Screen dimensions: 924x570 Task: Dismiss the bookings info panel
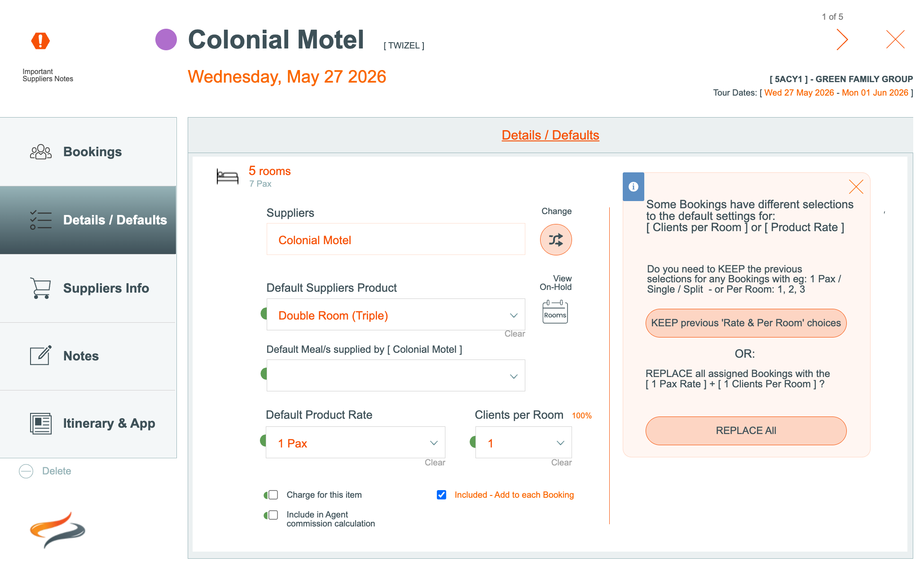tap(856, 187)
